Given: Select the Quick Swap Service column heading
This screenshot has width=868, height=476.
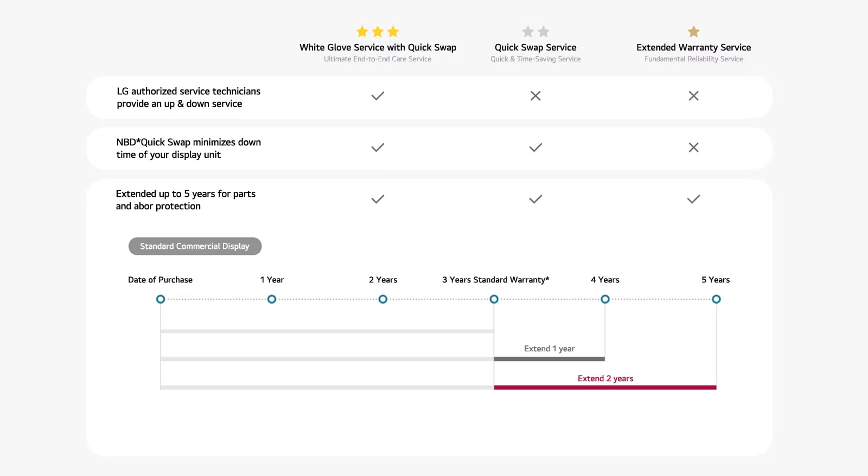Looking at the screenshot, I should tap(535, 48).
